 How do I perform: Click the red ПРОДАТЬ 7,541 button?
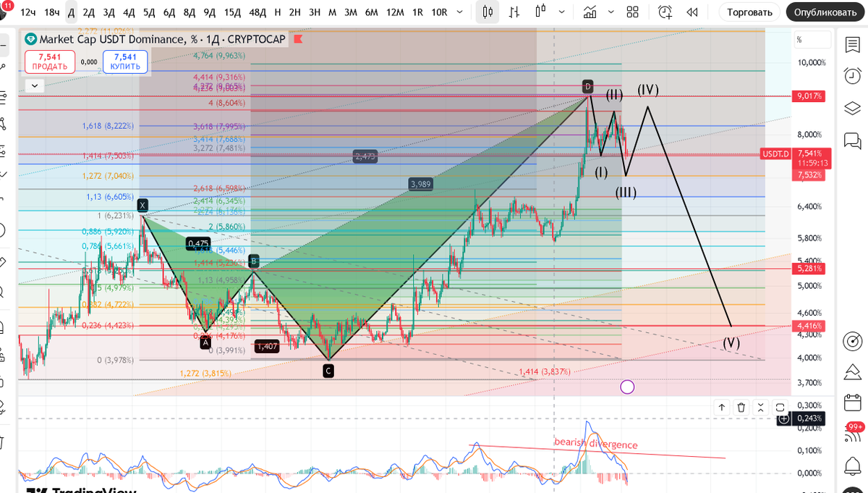pos(49,62)
